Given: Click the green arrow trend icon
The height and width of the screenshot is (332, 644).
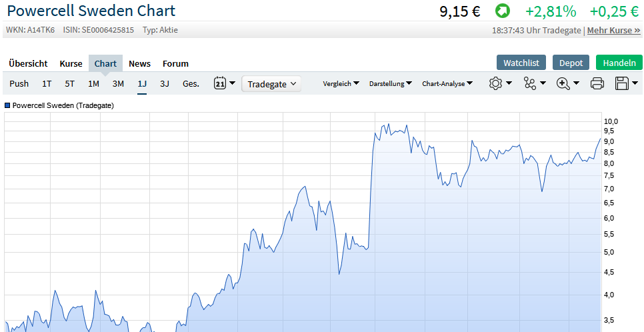Looking at the screenshot, I should click(x=502, y=11).
